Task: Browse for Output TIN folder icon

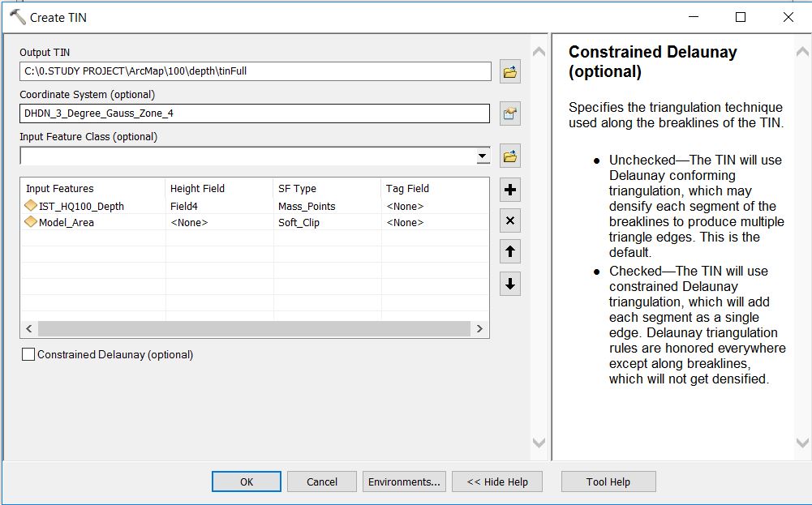Action: 510,71
